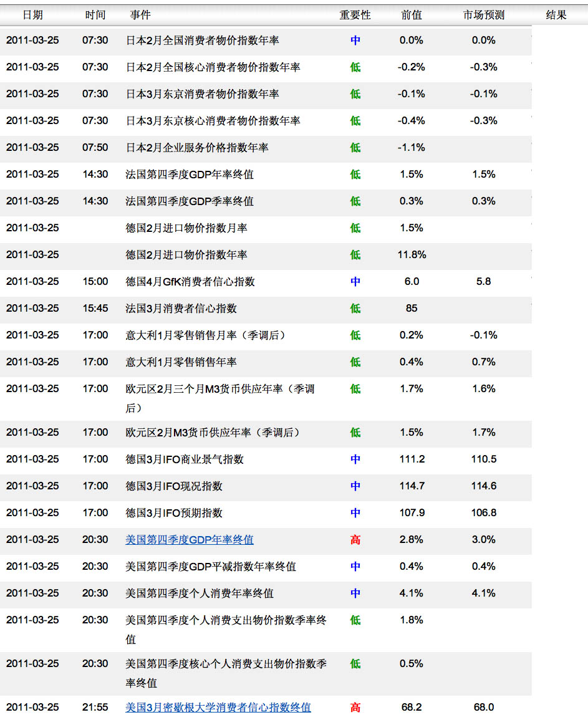
Task: Click previous value 68.2 for Michigan sentiment
Action: [x=412, y=707]
